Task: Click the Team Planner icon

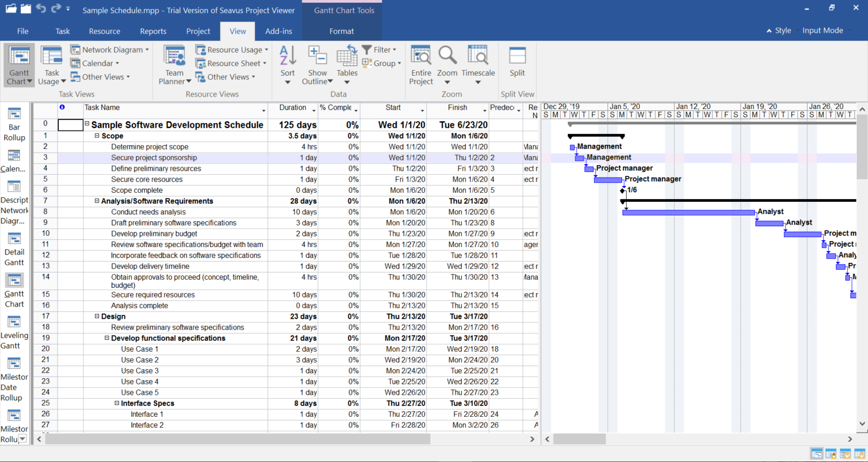Action: click(x=175, y=66)
